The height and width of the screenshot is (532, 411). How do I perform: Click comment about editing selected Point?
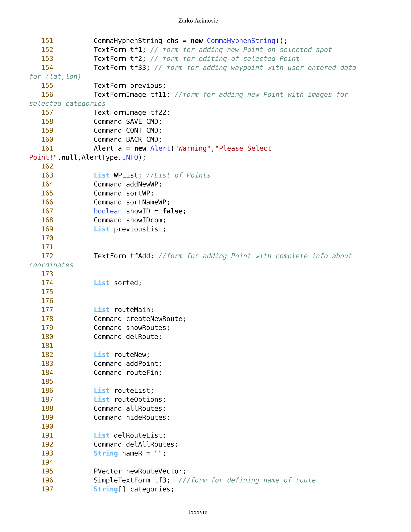pos(225,59)
